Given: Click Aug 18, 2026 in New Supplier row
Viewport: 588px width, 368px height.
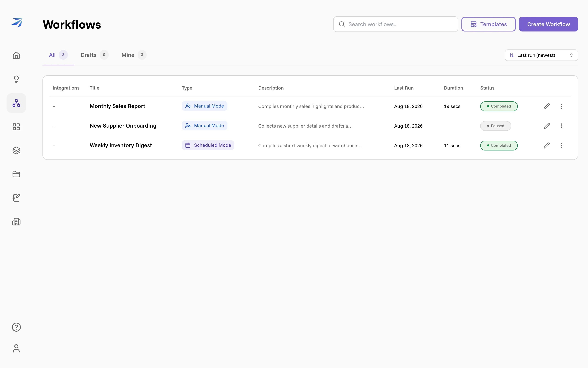Looking at the screenshot, I should [x=408, y=126].
